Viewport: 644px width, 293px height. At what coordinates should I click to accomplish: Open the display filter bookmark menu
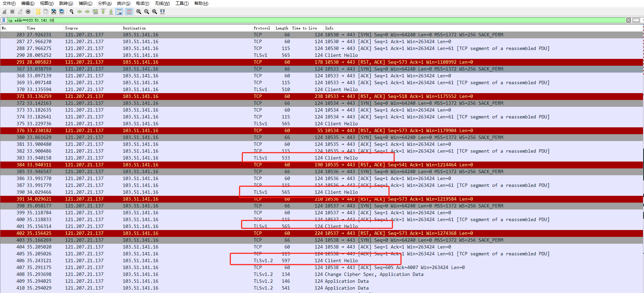pyautogui.click(x=4, y=20)
